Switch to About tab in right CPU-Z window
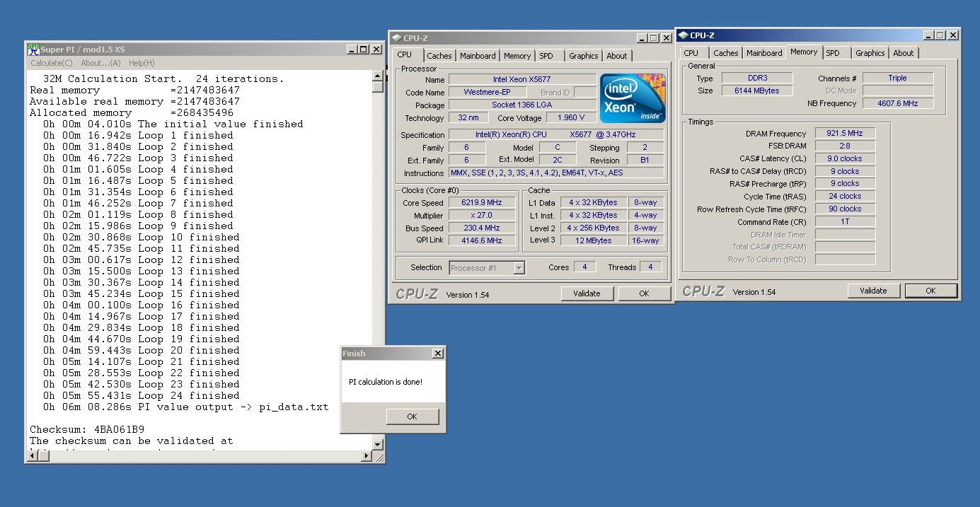The height and width of the screenshot is (507, 980). tap(904, 53)
